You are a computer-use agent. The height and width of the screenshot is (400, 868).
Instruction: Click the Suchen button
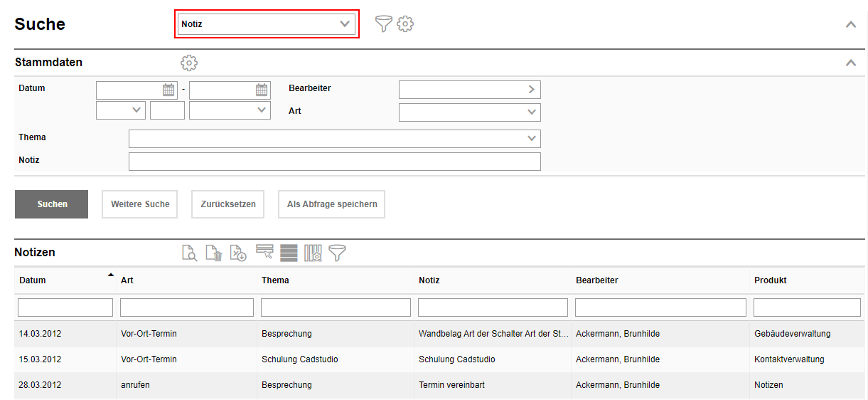point(52,204)
